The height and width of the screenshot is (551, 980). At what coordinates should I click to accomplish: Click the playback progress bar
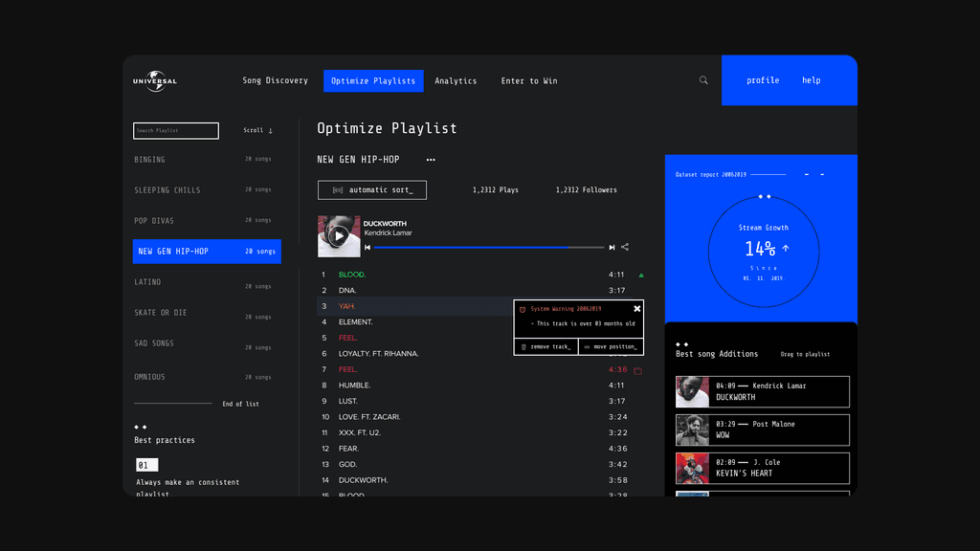[x=489, y=248]
